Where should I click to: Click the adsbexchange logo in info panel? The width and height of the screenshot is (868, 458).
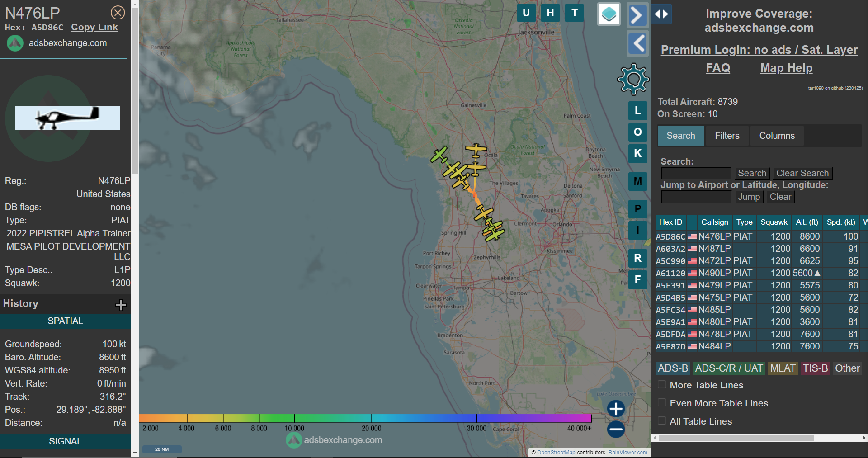[15, 43]
